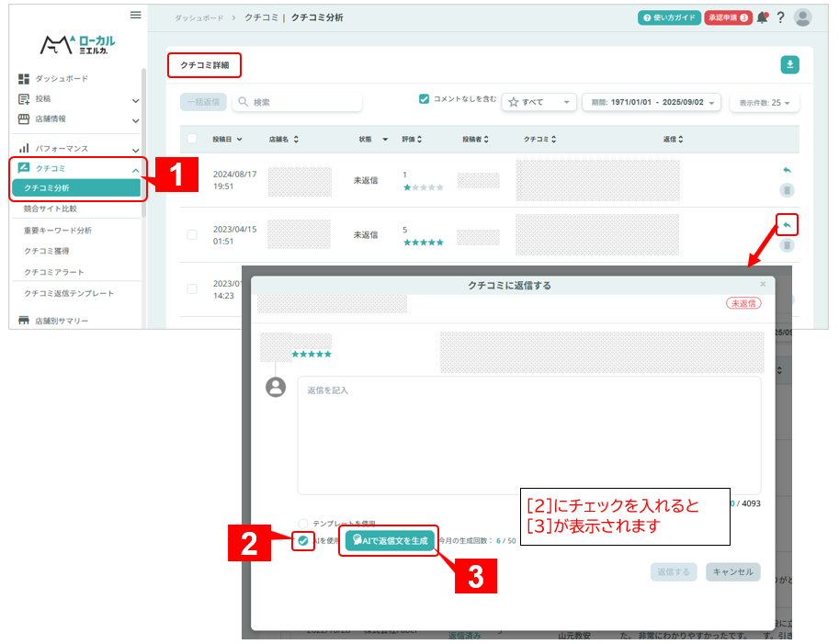Image resolution: width=839 pixels, height=644 pixels.
Task: Click the hamburger menu icon above the logo
Action: pos(136,15)
